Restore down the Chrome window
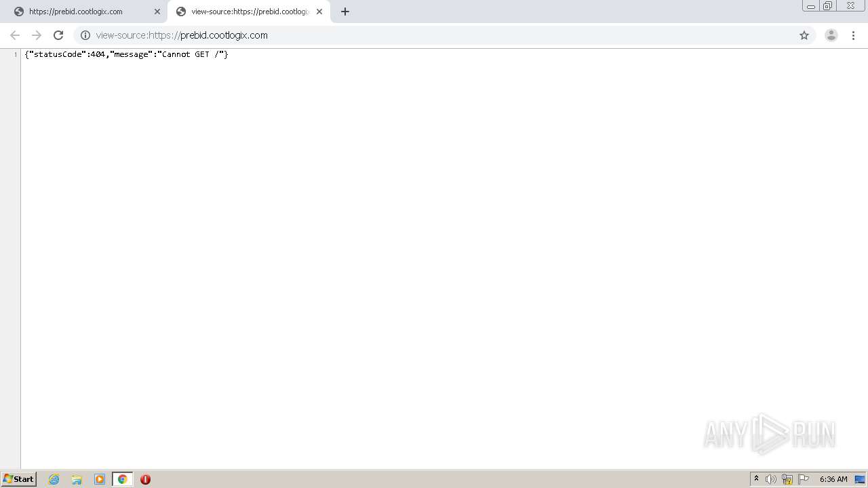The height and width of the screenshot is (488, 868). click(x=828, y=5)
